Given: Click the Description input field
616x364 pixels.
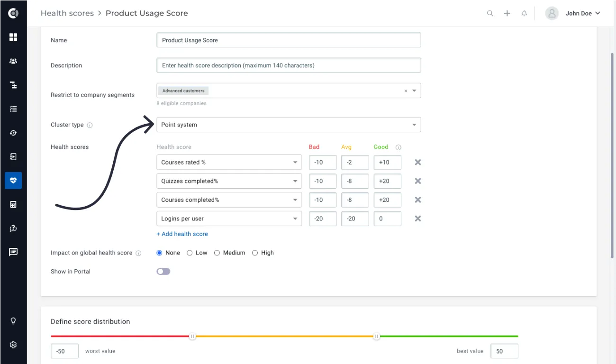Looking at the screenshot, I should coord(289,65).
